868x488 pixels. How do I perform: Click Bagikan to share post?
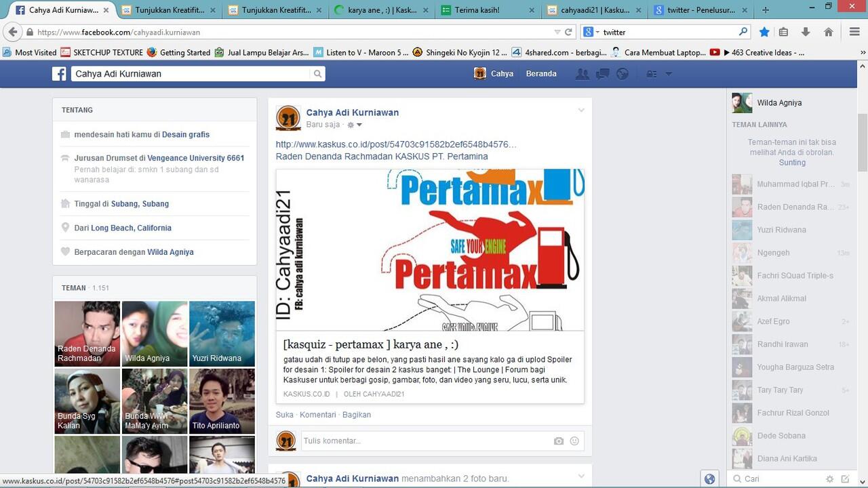[x=357, y=415]
